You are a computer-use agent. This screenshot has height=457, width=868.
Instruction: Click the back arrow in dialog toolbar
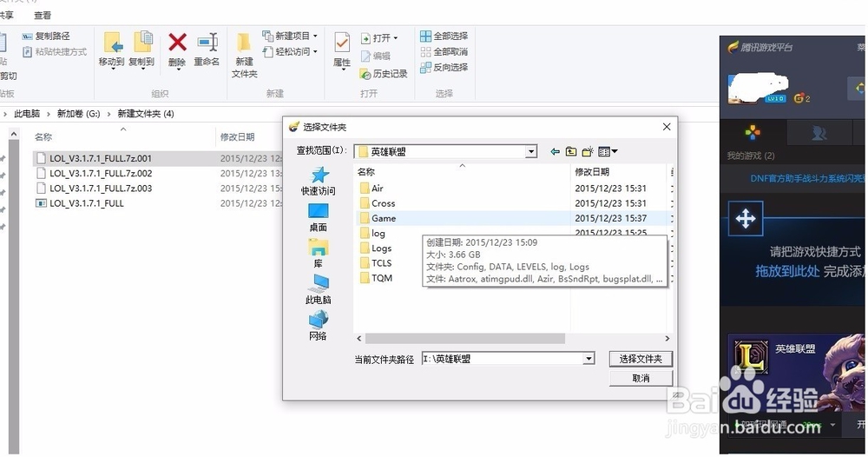[x=555, y=151]
